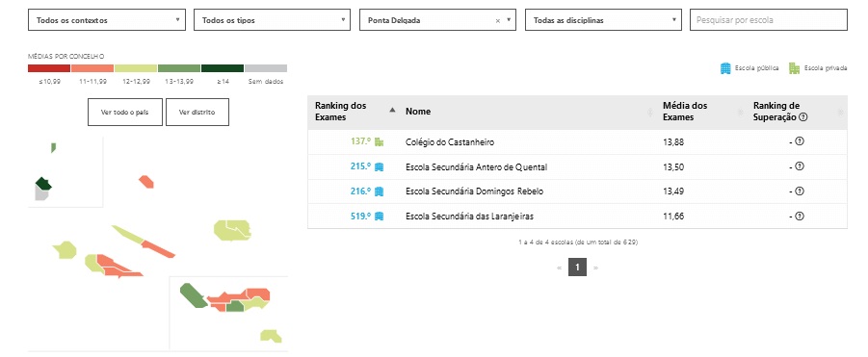
Task: Open the Todos os contextos dropdown
Action: [106, 20]
